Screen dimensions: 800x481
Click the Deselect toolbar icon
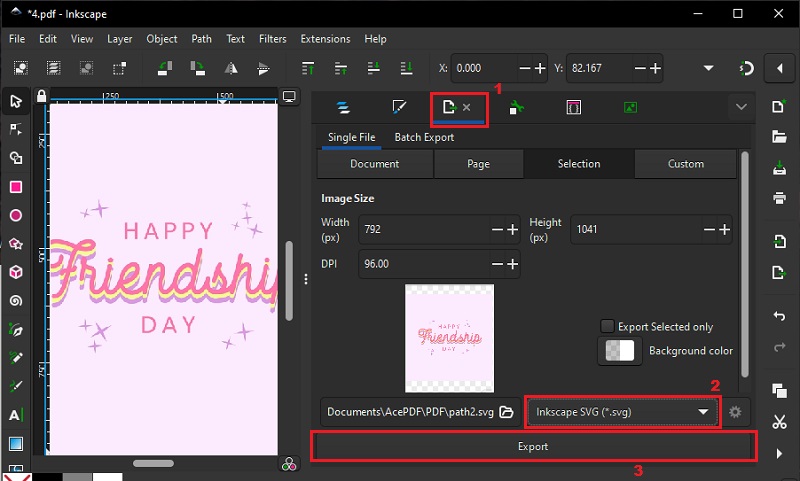pos(86,68)
